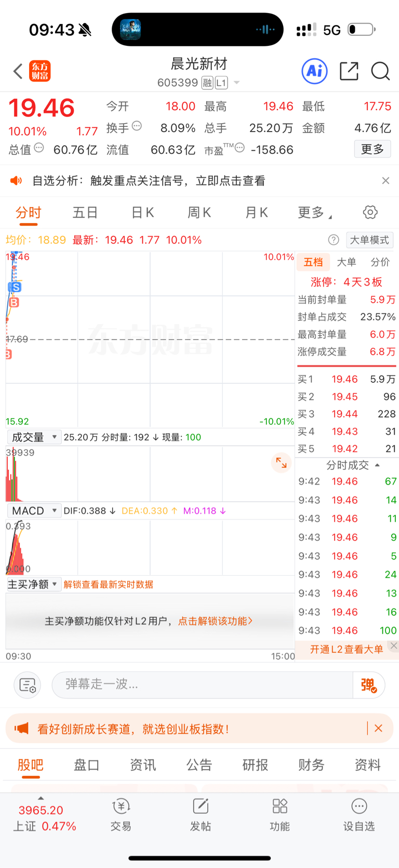The width and height of the screenshot is (399, 868).
Task: Expand stock code dropdown arrow
Action: pyautogui.click(x=236, y=83)
